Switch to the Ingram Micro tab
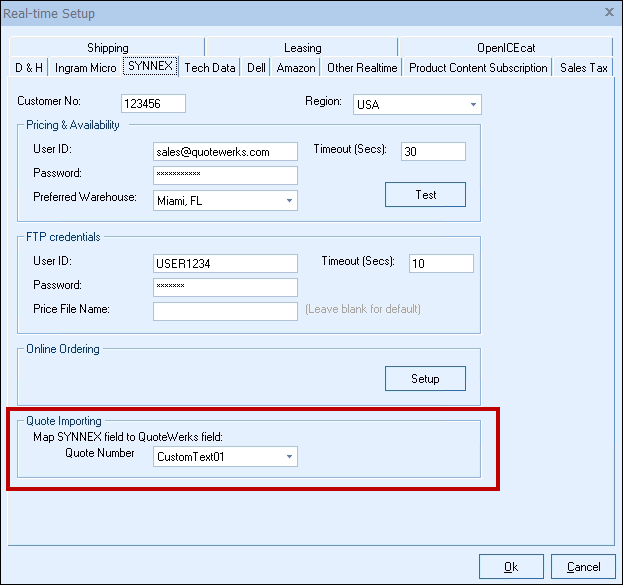 coord(85,68)
